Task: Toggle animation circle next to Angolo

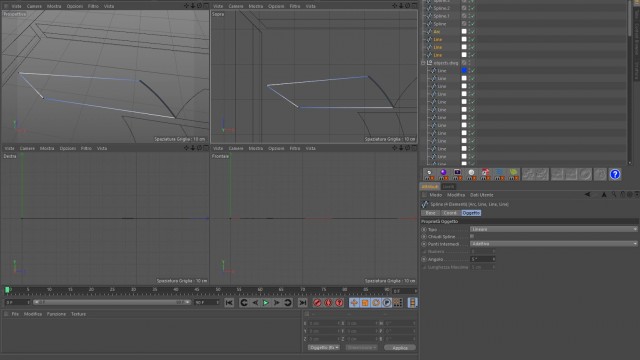Action: click(x=424, y=259)
